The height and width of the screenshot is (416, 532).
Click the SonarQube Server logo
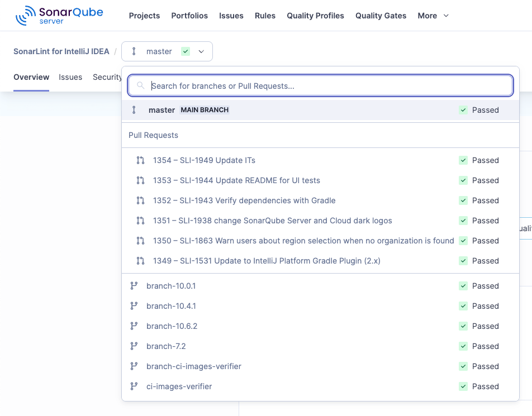(x=59, y=15)
